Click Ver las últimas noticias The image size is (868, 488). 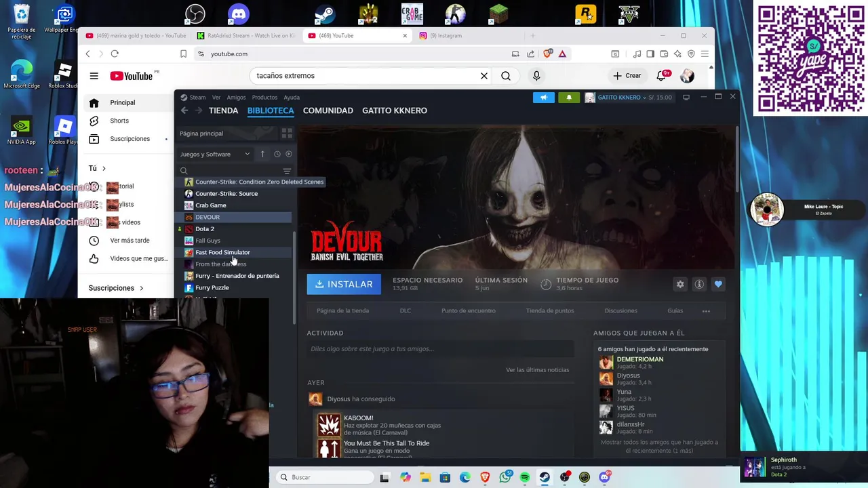(x=537, y=370)
